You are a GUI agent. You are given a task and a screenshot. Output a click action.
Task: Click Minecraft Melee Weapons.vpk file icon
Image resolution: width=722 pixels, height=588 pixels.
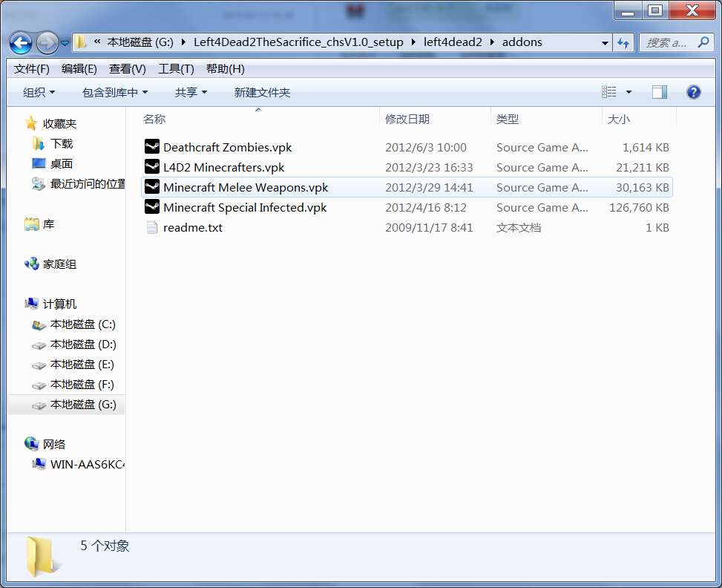click(x=152, y=187)
